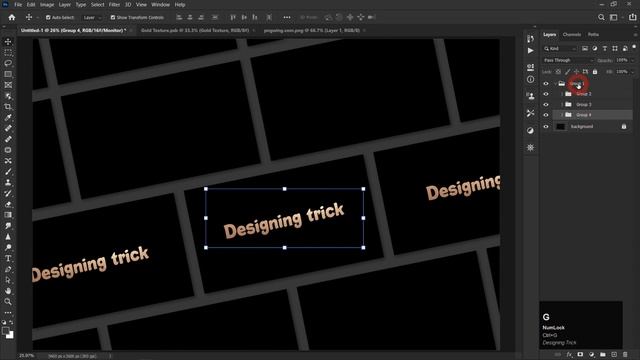Select the Group 4 layer row

[592, 115]
